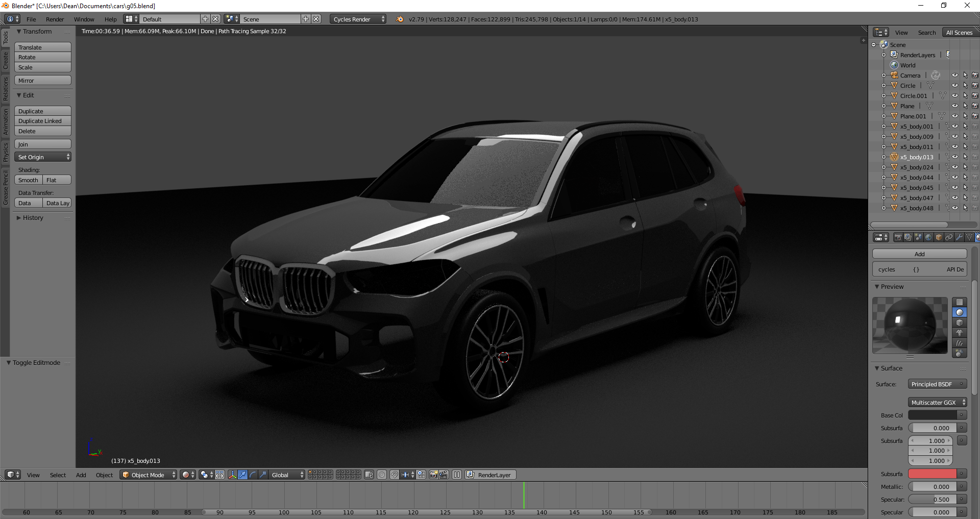The width and height of the screenshot is (980, 519).
Task: Open Cycles Render engine dropdown
Action: click(358, 19)
